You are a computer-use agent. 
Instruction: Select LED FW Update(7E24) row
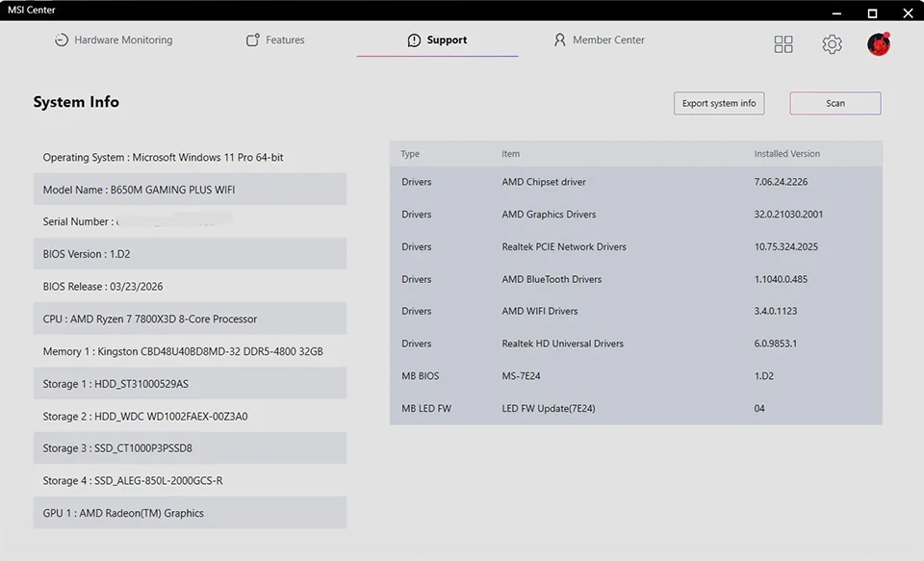coord(636,408)
